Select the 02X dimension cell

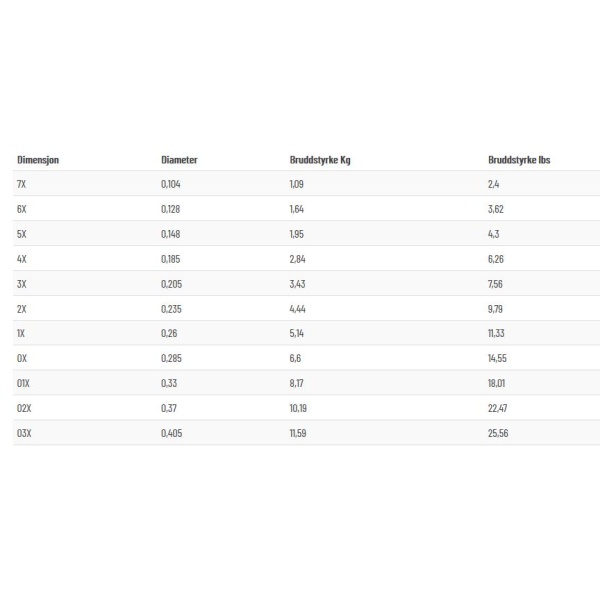[24, 408]
